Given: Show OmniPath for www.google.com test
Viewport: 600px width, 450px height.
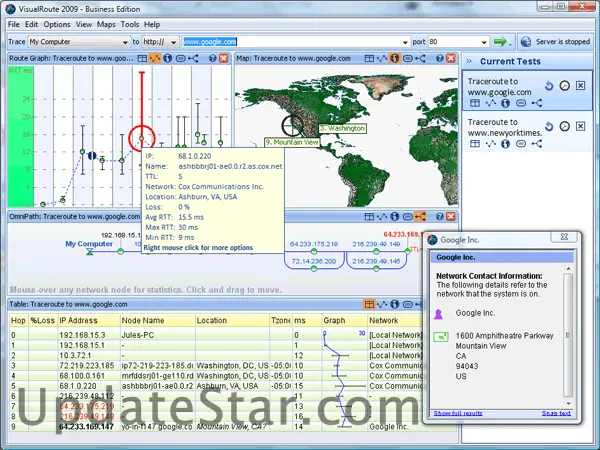Looking at the screenshot, I should tap(537, 103).
